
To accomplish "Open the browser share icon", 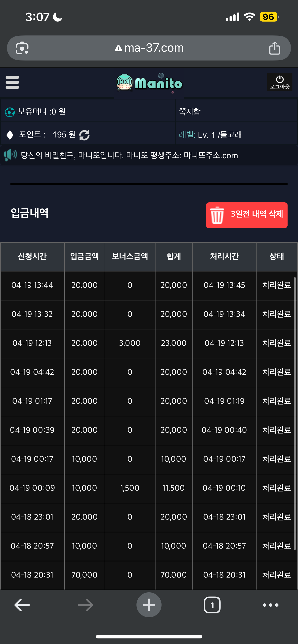I will [275, 48].
